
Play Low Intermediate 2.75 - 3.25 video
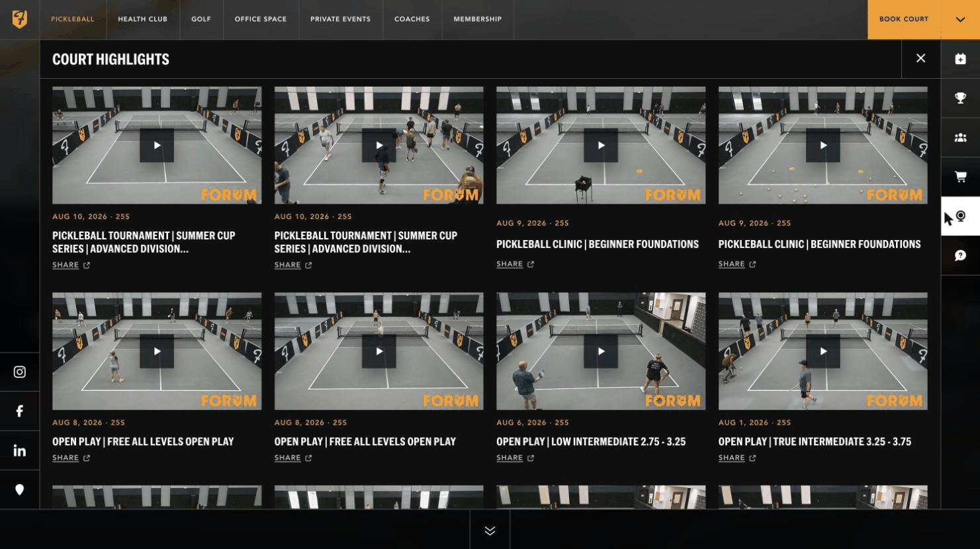pos(601,351)
